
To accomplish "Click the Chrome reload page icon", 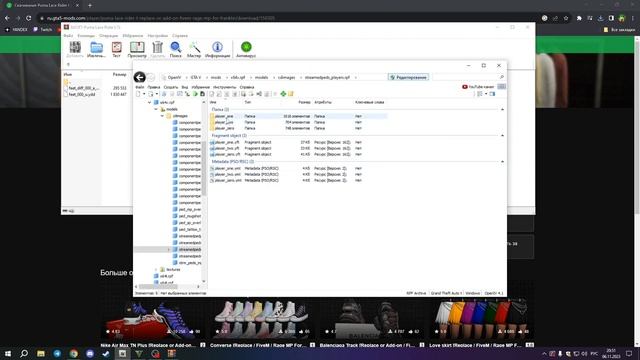I will 29,18.
